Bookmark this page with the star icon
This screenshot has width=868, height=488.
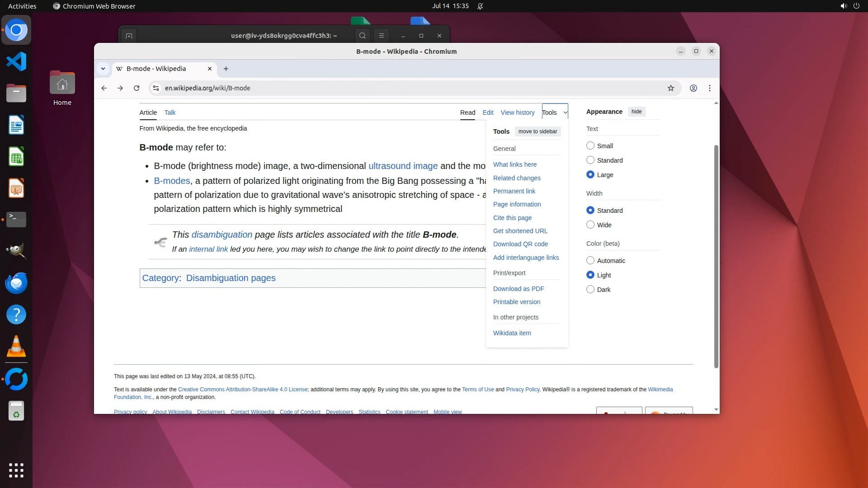click(x=671, y=88)
